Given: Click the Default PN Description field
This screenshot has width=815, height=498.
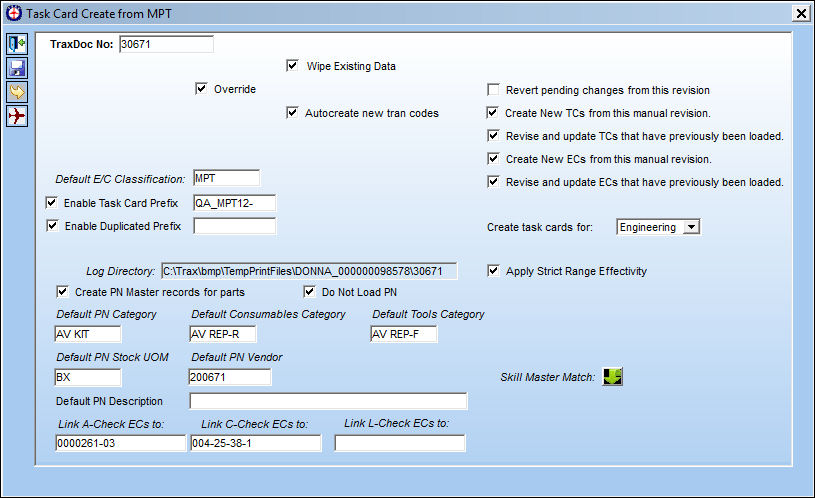Looking at the screenshot, I should click(x=328, y=401).
